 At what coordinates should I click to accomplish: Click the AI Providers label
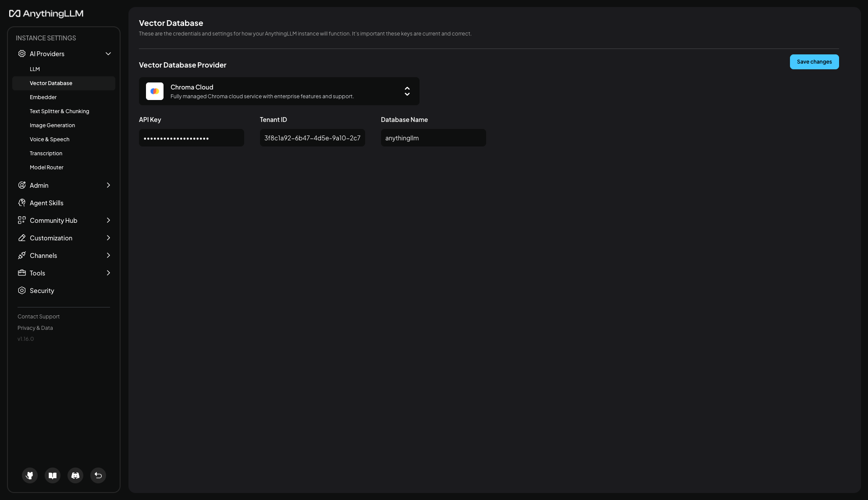(x=47, y=54)
